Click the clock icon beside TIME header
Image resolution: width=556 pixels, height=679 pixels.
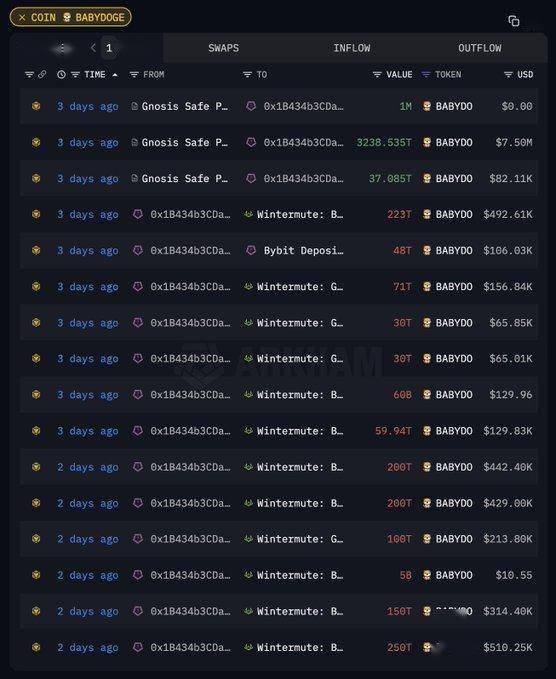(61, 74)
